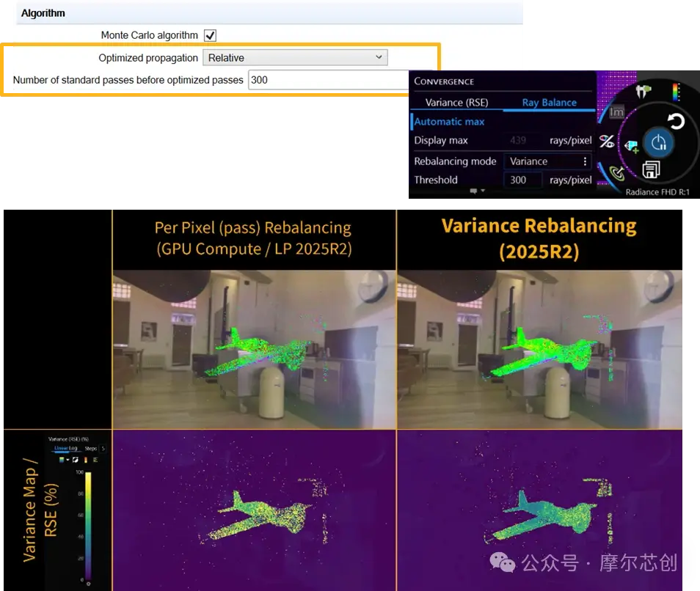Switch to the Variance (RSE) tab

tap(456, 103)
